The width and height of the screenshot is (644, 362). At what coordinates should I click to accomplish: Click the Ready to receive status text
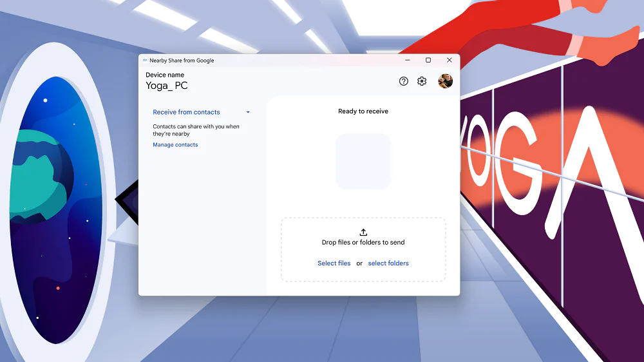click(363, 111)
